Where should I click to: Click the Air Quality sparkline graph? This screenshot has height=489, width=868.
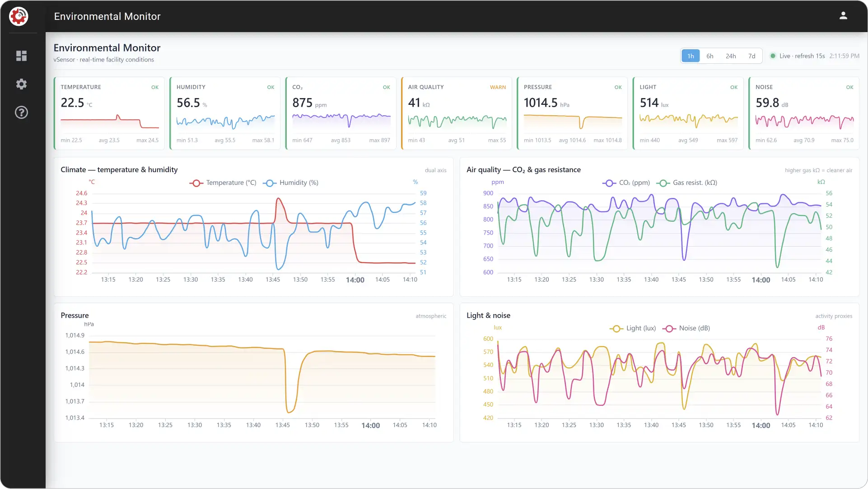coord(457,122)
